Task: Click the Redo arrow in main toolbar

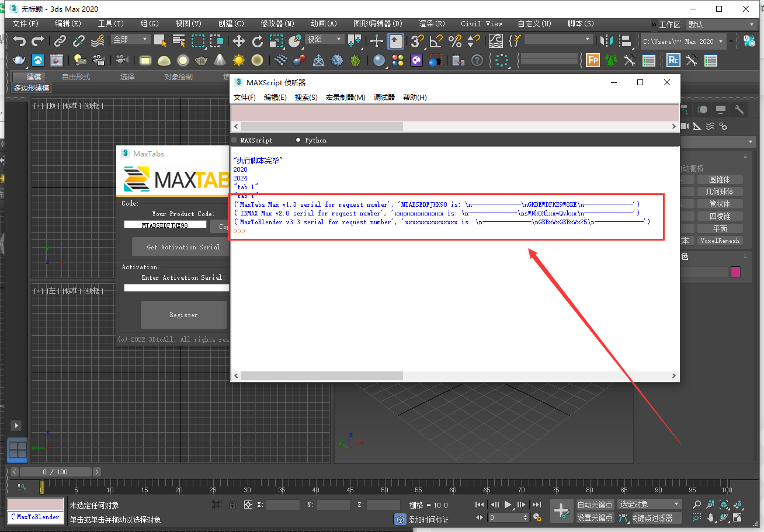Action: click(x=38, y=41)
